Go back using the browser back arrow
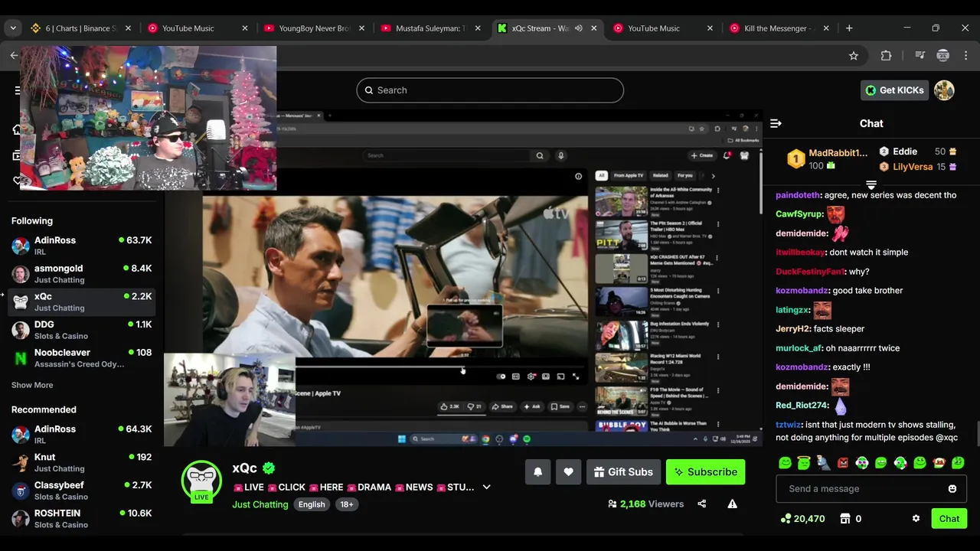The image size is (980, 551). click(14, 55)
